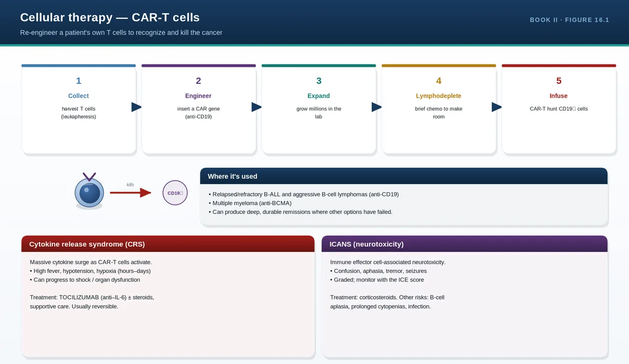Select the step 4 Lymphodeplete card
Image resolution: width=629 pixels, height=364 pixels.
[x=439, y=109]
